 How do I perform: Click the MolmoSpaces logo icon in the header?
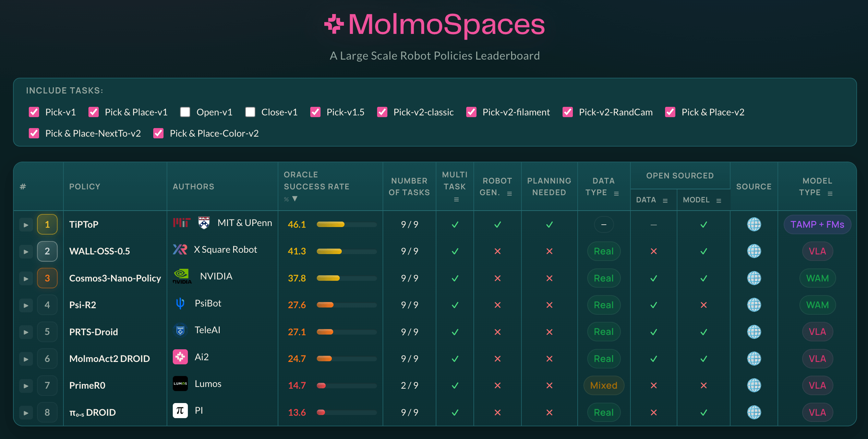tap(334, 24)
